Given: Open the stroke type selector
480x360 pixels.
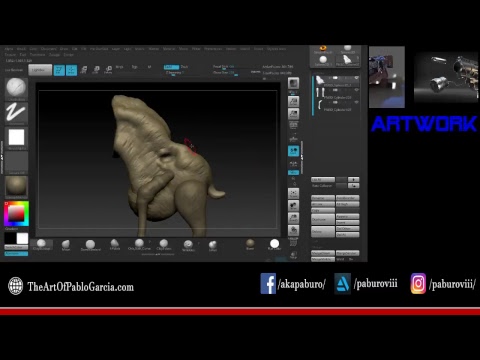Looking at the screenshot, I should [x=16, y=113].
